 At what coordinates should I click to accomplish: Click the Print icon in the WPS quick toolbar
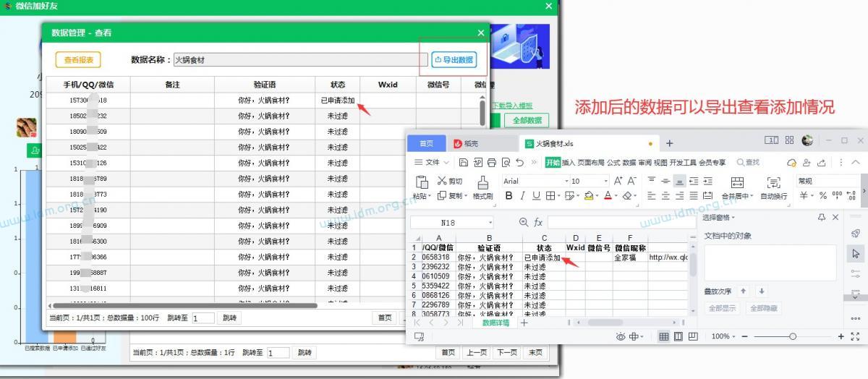(492, 162)
